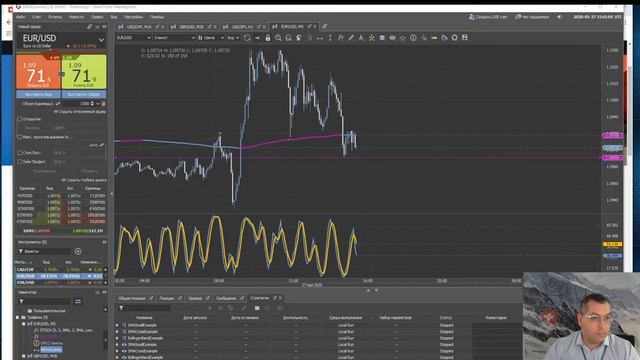640x360 pixels.
Task: Collapse the Графики tree node
Action: (x=18, y=317)
